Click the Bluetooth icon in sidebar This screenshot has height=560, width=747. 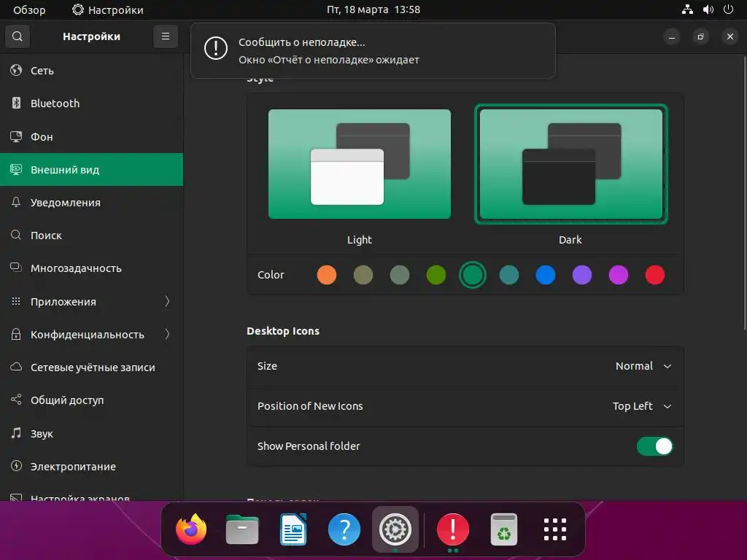[16, 103]
